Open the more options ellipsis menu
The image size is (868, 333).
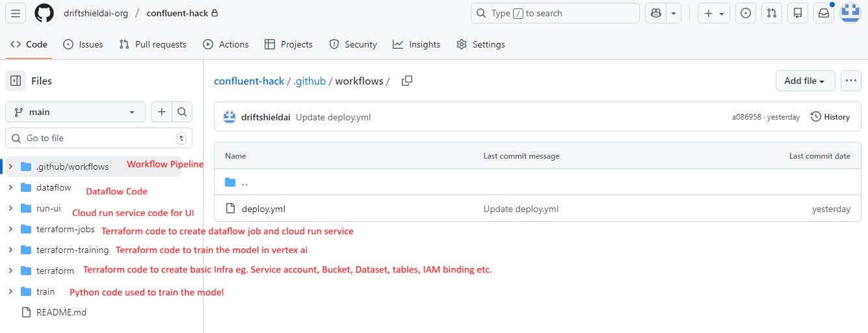point(850,81)
